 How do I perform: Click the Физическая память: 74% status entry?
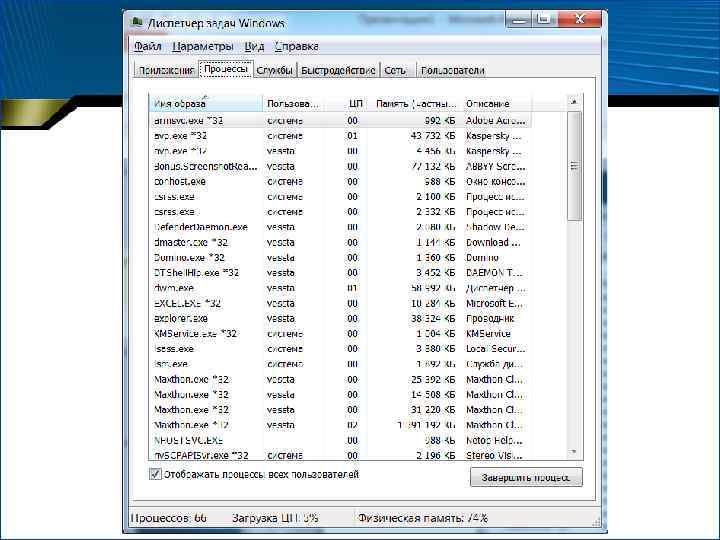422,518
